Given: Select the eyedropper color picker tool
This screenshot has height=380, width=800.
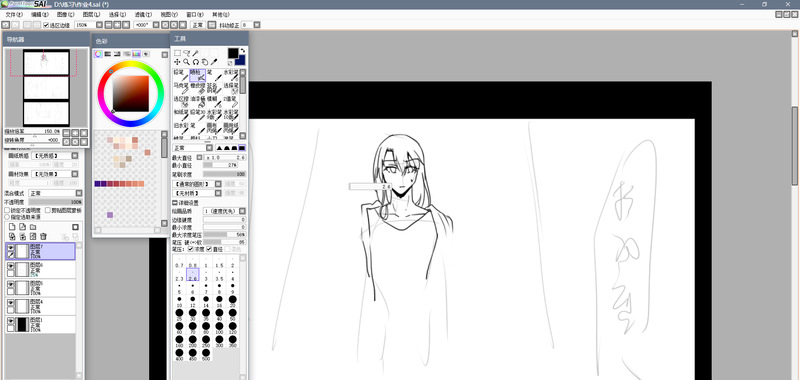Looking at the screenshot, I should point(214,62).
